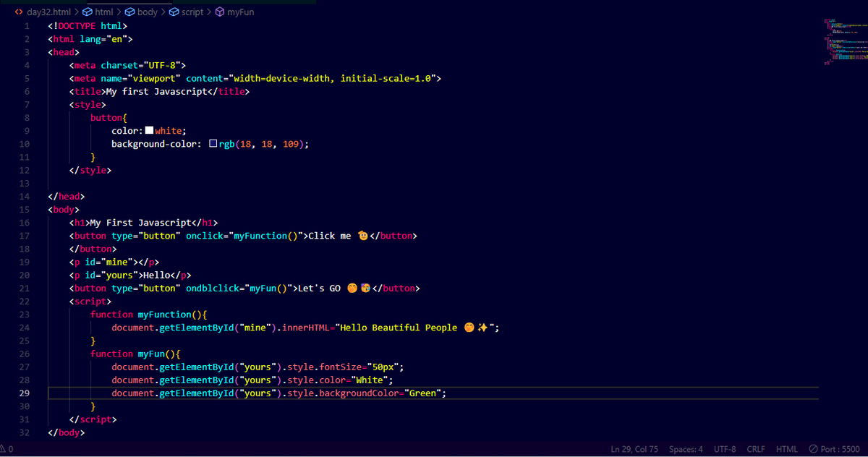
Task: Click the Let's GO button label text
Action: click(319, 289)
